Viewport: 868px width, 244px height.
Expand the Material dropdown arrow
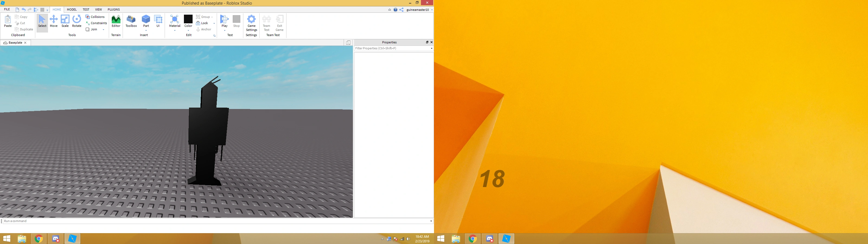pos(175,31)
